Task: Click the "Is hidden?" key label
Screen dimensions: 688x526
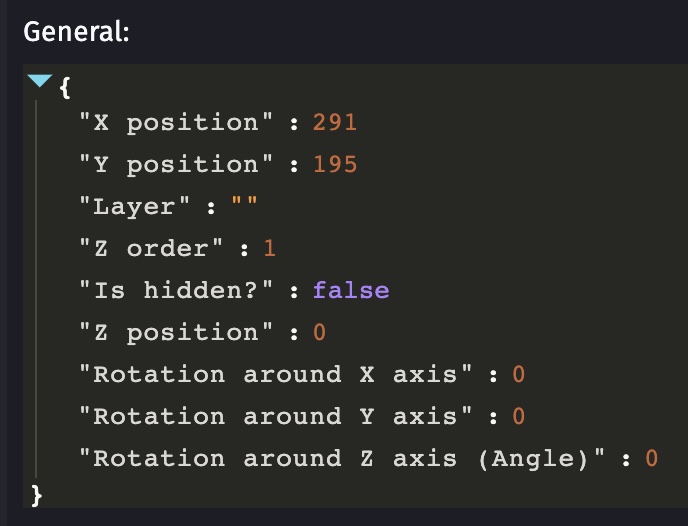Action: point(176,290)
